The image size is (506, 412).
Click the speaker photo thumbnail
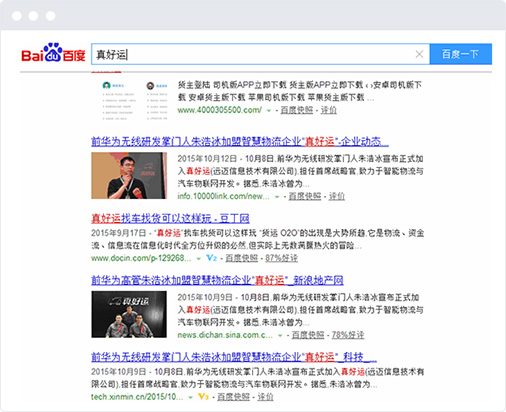(129, 176)
